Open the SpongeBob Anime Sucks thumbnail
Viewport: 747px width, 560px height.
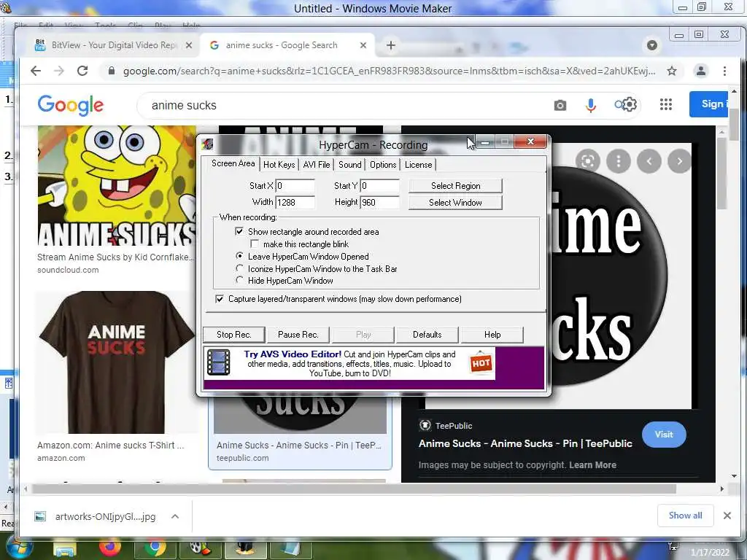[117, 186]
